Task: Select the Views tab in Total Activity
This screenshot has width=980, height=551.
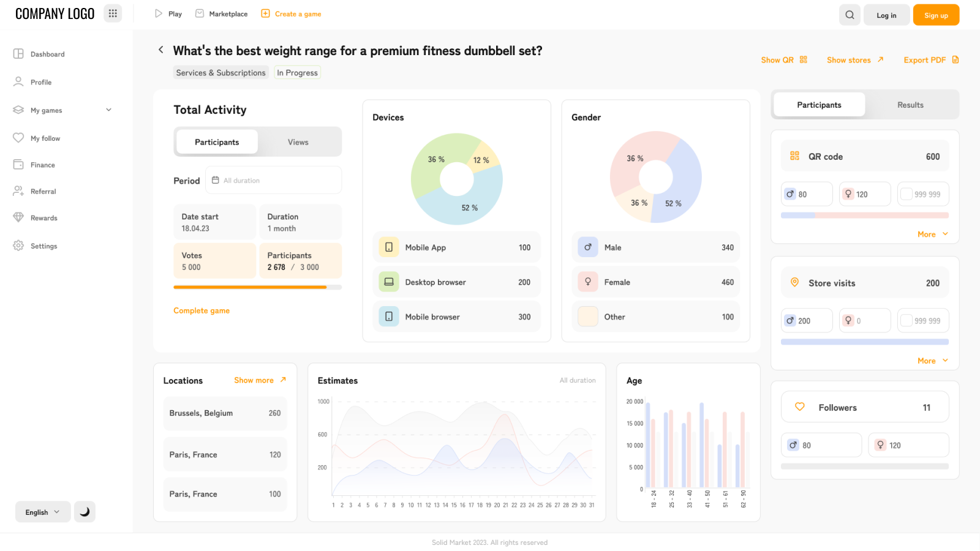Action: (x=298, y=142)
